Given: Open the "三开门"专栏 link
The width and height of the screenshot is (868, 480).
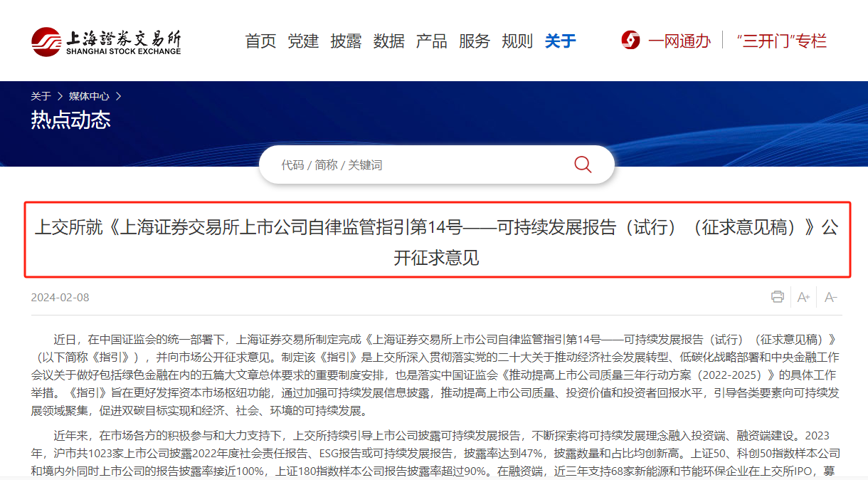Looking at the screenshot, I should (781, 41).
